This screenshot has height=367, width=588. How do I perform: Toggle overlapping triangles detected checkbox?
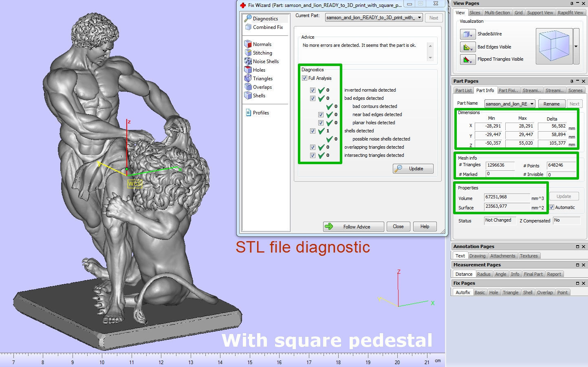(313, 147)
